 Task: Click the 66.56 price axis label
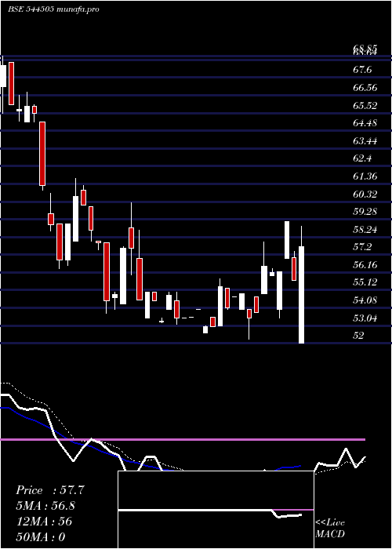point(365,88)
